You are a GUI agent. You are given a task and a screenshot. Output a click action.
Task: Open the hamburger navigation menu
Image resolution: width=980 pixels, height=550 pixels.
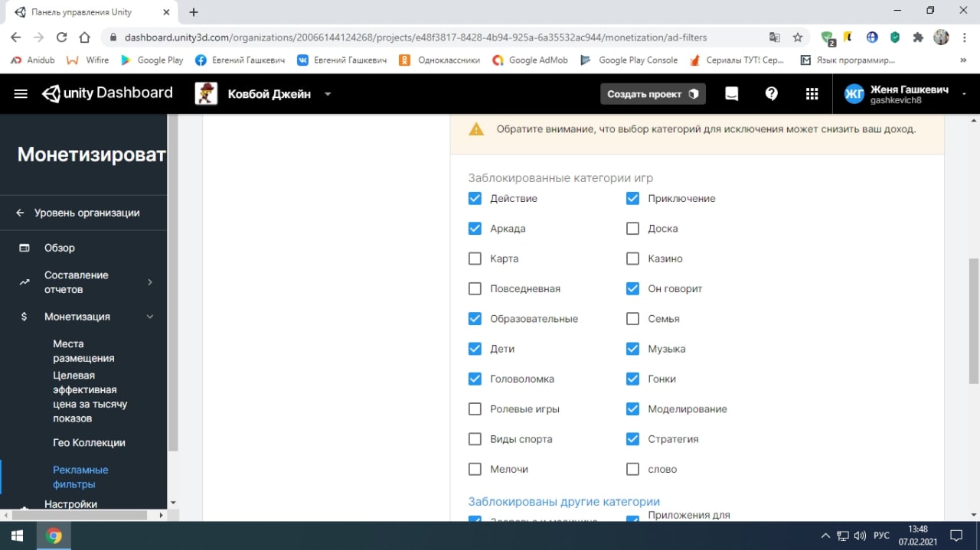[21, 93]
